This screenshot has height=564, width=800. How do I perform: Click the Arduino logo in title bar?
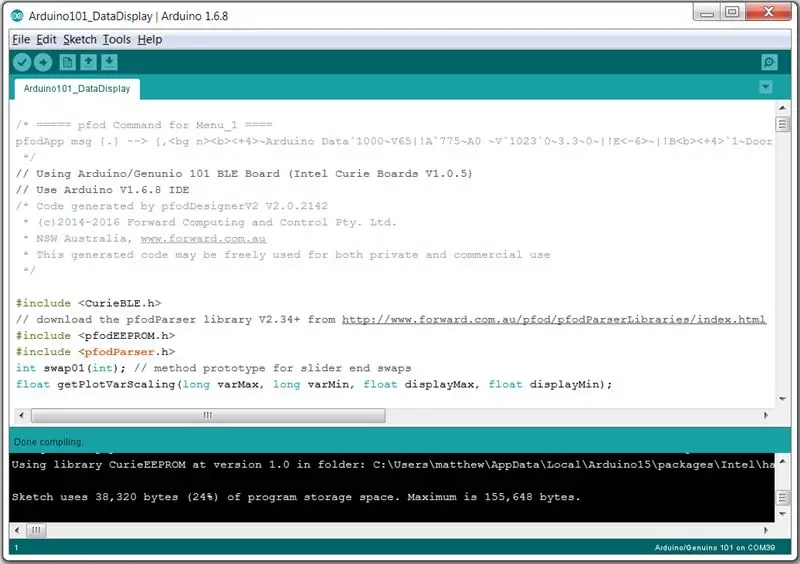pyautogui.click(x=17, y=16)
